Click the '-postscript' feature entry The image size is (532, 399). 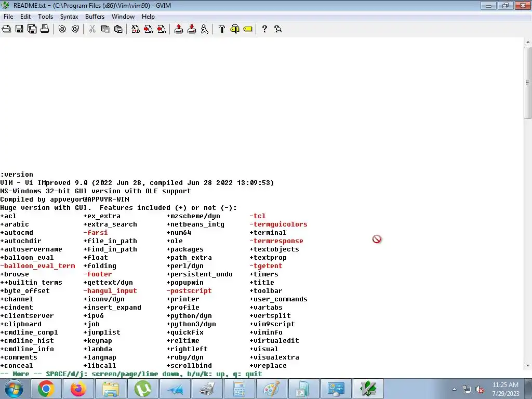pyautogui.click(x=189, y=291)
